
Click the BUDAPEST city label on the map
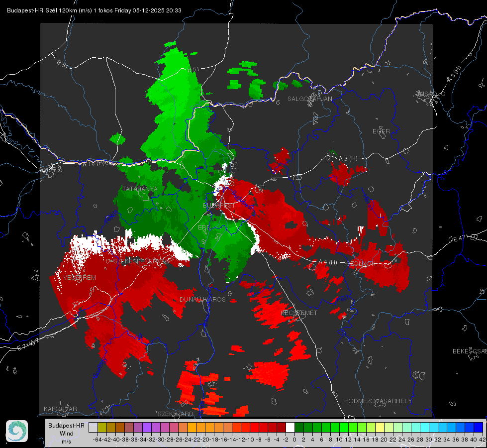[x=219, y=205]
